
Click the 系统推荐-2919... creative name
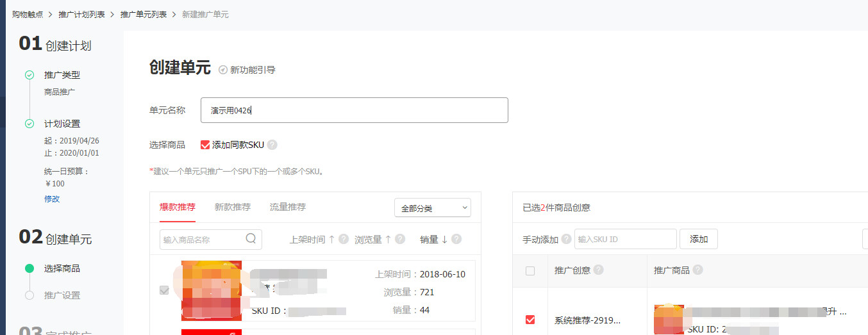pyautogui.click(x=587, y=320)
